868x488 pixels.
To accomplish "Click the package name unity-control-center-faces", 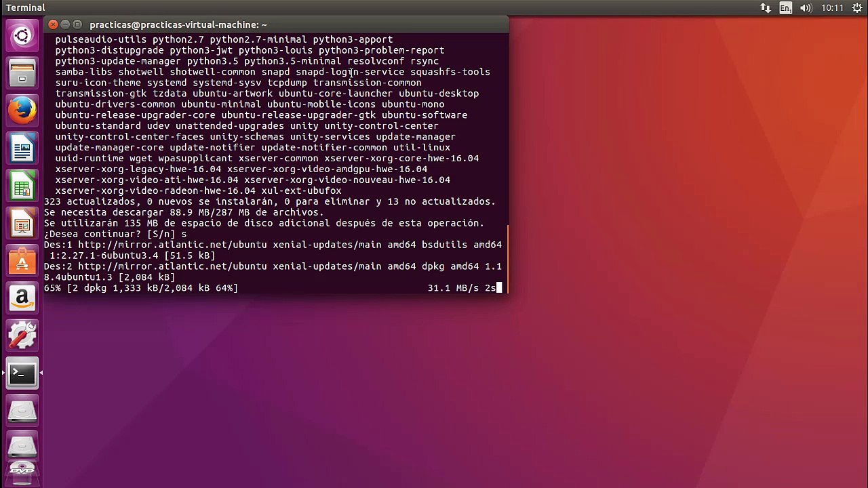I will [130, 137].
